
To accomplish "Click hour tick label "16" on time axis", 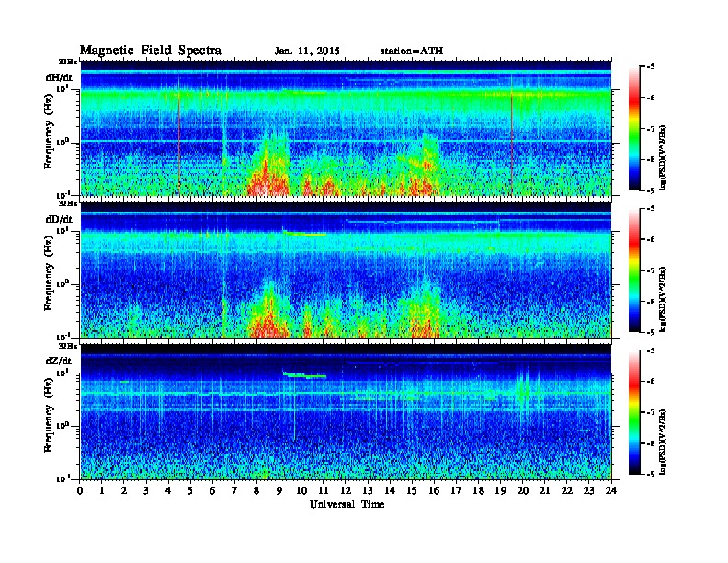I will click(434, 490).
